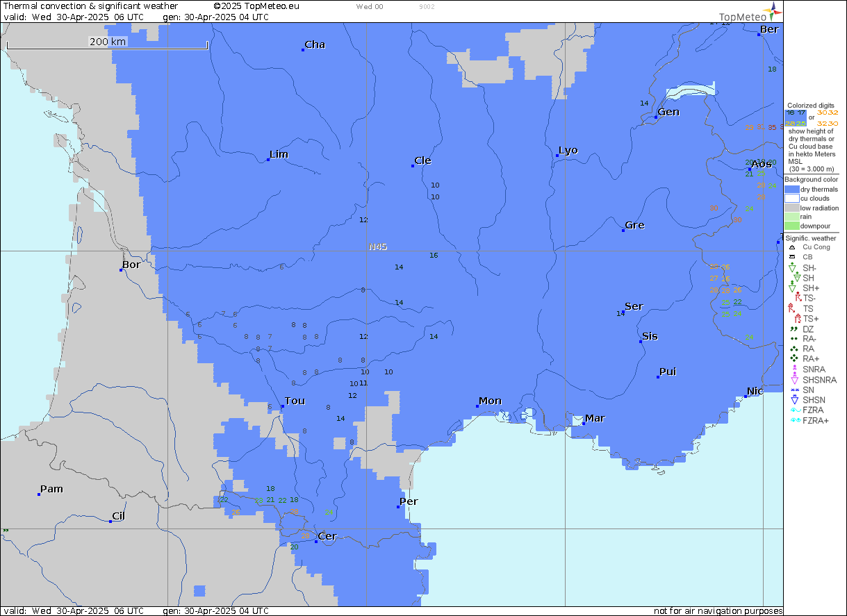The width and height of the screenshot is (847, 616).
Task: Click the RA+ heavy rain symbol
Action: 793,358
